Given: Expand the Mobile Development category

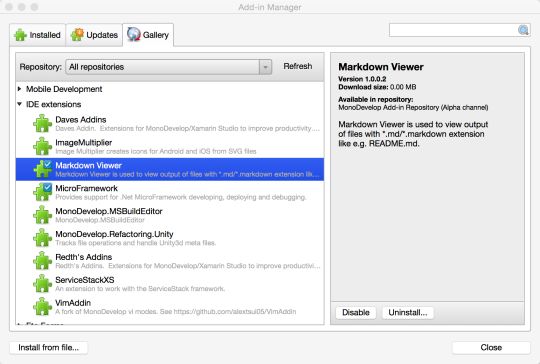Looking at the screenshot, I should [20, 89].
